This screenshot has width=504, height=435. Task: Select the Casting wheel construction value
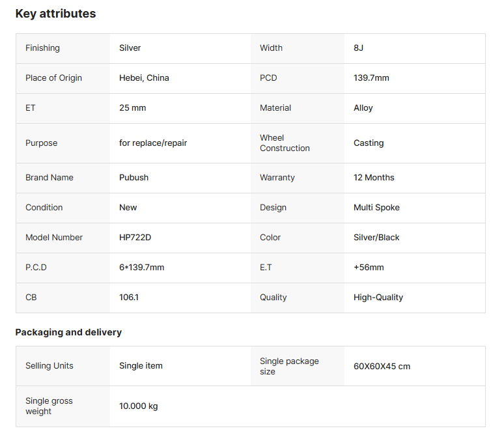[x=369, y=143]
